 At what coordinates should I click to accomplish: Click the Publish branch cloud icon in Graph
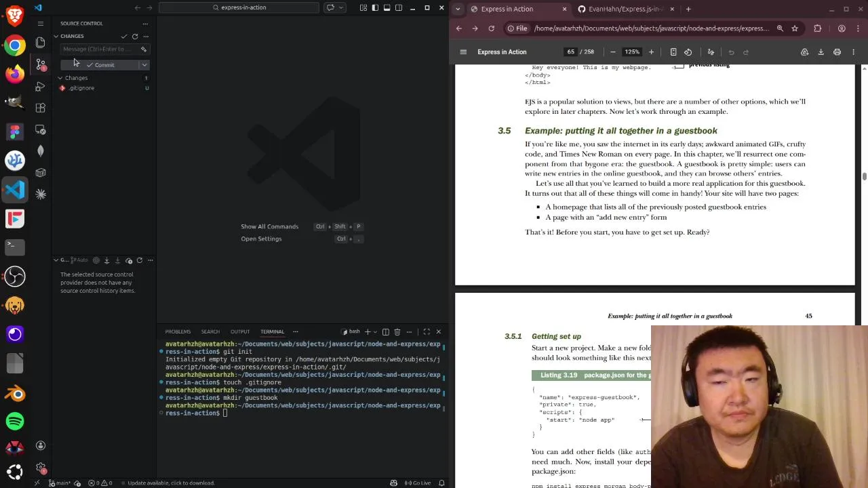click(128, 260)
